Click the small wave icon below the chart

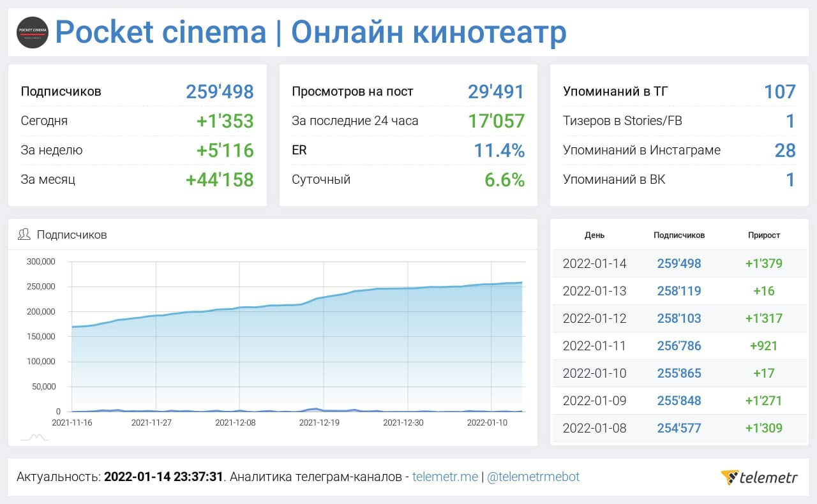(34, 438)
